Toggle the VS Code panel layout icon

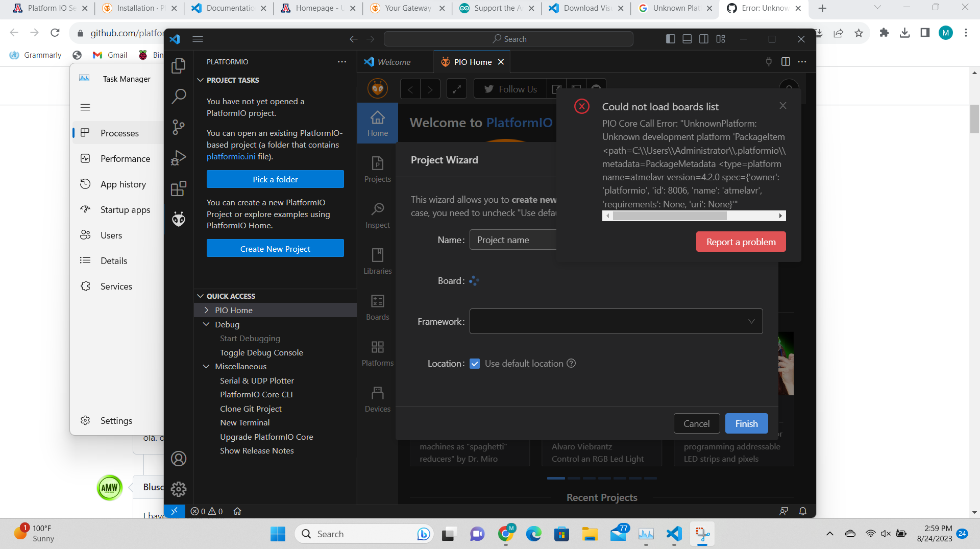687,39
